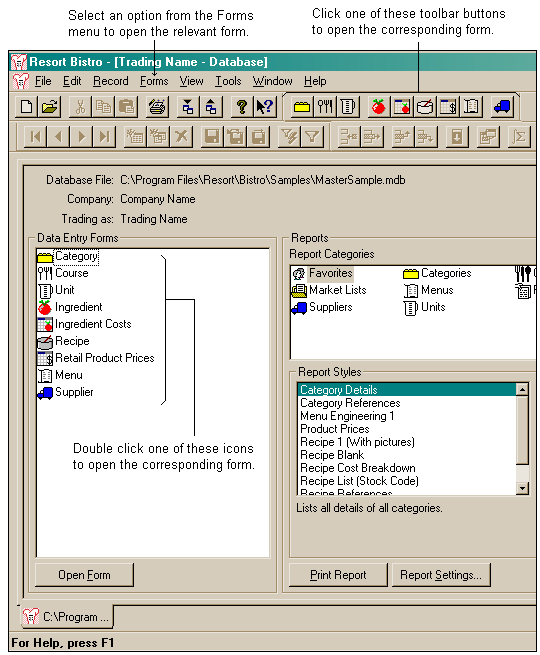Open the Window menu
Viewport: 540px width, 655px height.
[x=272, y=81]
